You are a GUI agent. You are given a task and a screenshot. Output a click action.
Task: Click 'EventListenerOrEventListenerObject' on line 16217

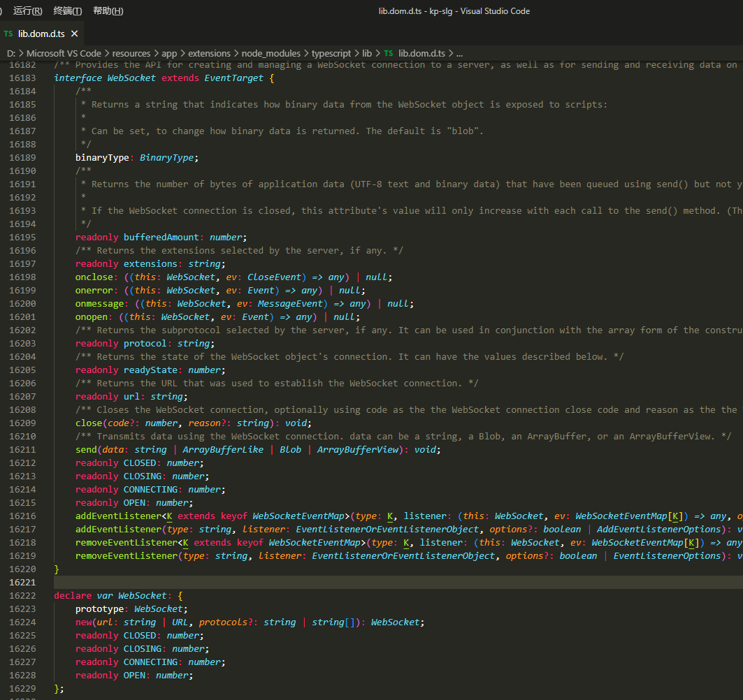click(387, 529)
